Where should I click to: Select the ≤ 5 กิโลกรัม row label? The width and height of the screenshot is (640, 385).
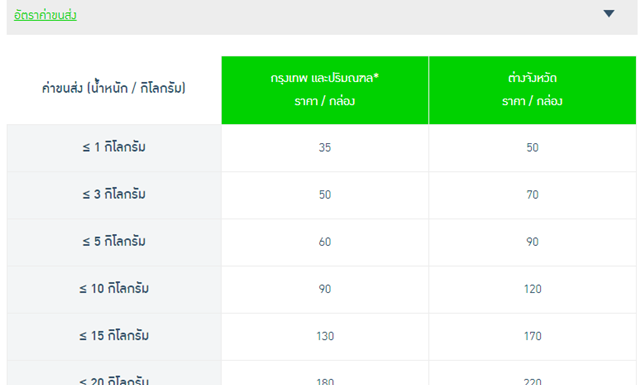[x=114, y=242]
